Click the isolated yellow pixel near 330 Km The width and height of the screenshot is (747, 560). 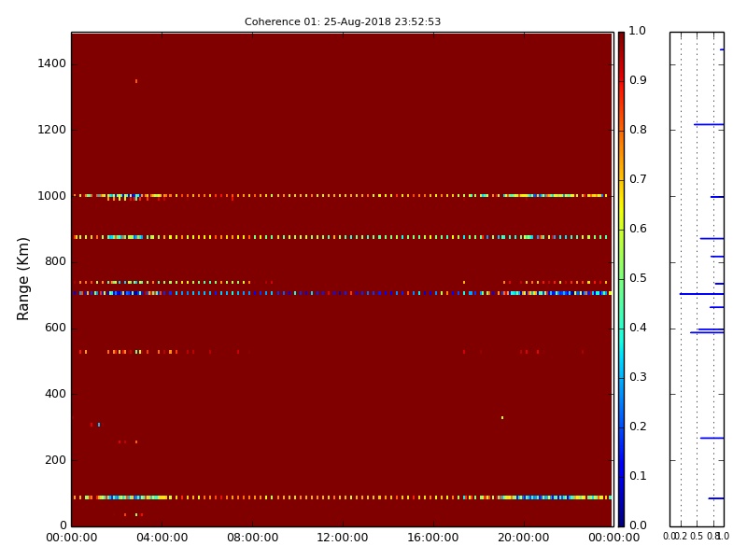pos(502,417)
